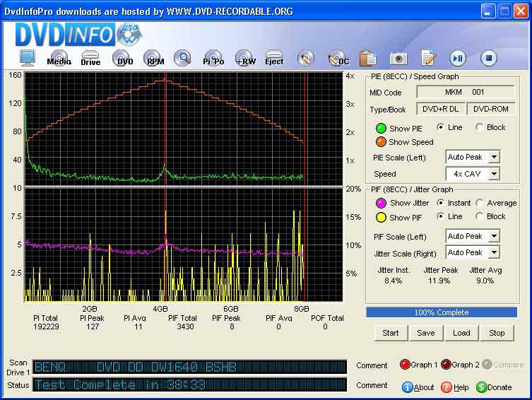Click the clipboard paste icon
Image resolution: width=532 pixels, height=400 pixels.
point(368,58)
